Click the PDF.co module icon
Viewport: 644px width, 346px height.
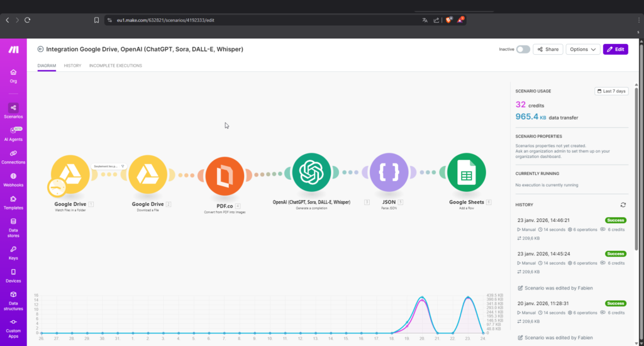pyautogui.click(x=225, y=174)
